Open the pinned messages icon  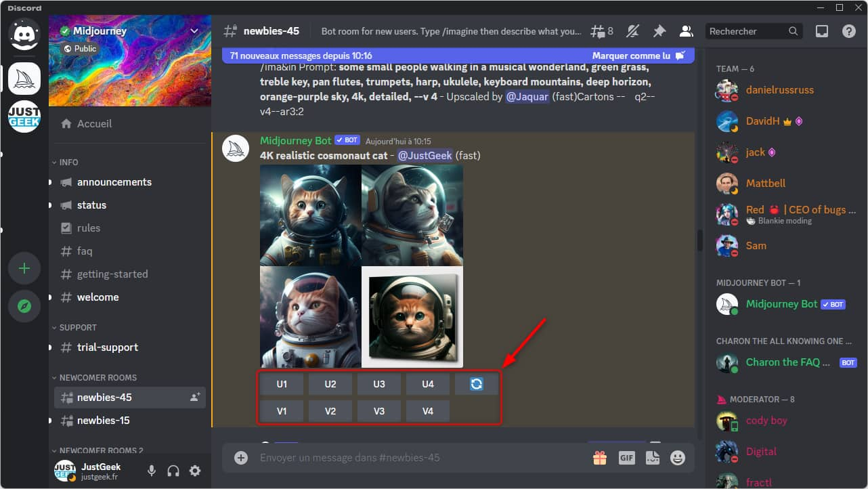(x=659, y=31)
